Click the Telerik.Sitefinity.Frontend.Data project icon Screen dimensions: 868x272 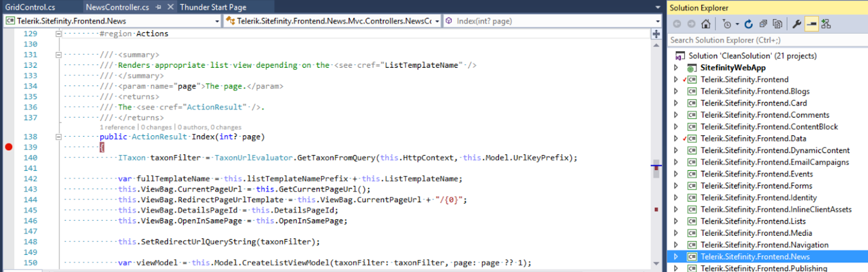point(692,139)
